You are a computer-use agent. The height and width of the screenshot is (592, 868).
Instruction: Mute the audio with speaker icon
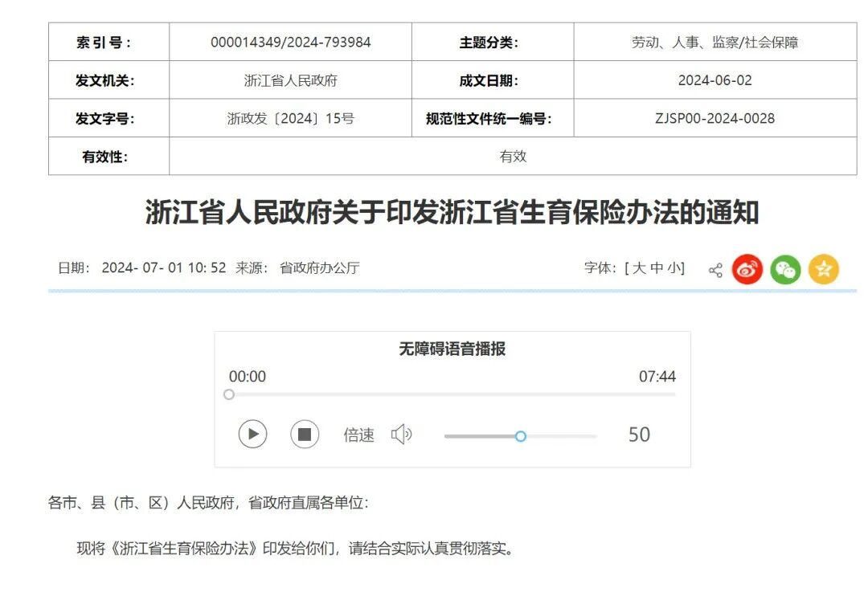(401, 435)
